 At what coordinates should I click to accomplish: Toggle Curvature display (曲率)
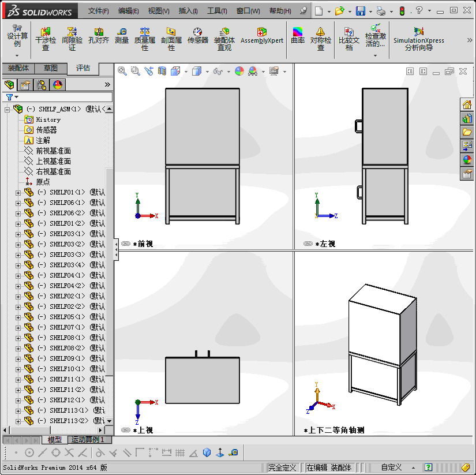tap(298, 36)
